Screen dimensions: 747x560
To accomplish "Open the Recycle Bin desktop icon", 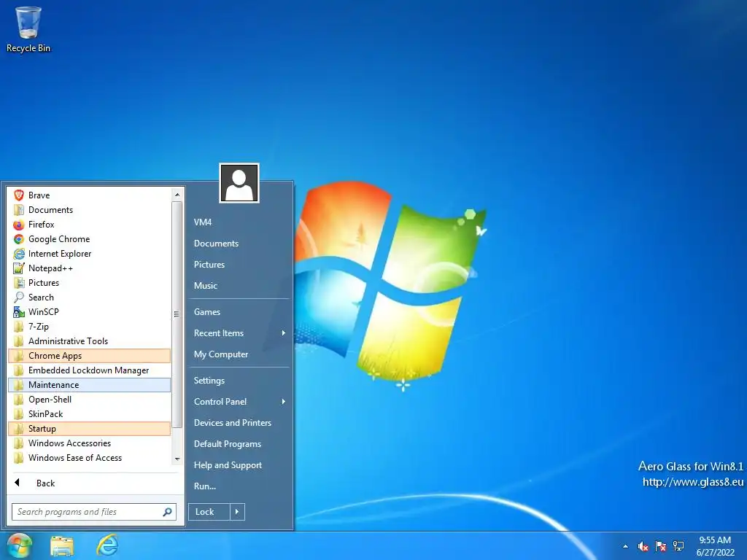I will click(x=28, y=29).
